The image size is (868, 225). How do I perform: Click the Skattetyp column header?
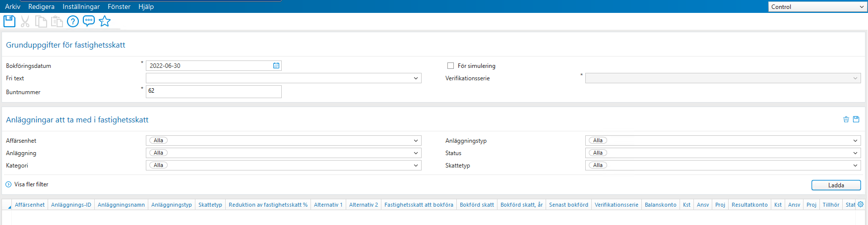(210, 205)
